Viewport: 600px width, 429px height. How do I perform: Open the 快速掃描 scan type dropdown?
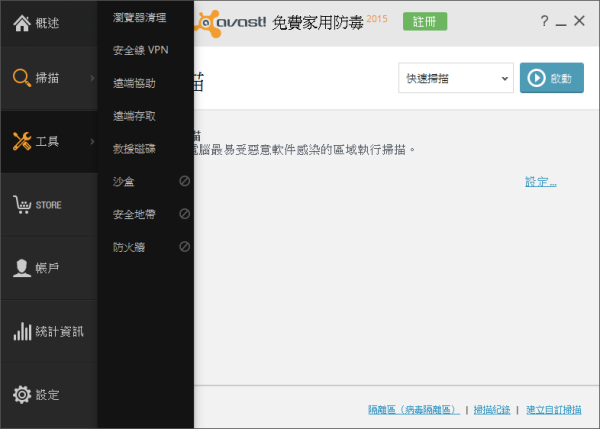(x=456, y=78)
